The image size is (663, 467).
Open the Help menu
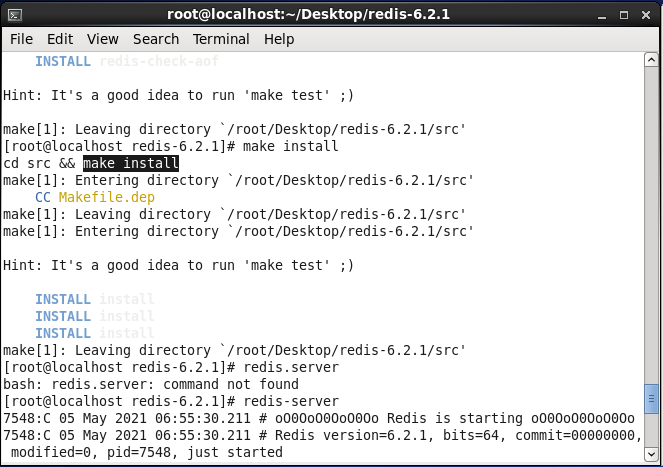point(279,39)
